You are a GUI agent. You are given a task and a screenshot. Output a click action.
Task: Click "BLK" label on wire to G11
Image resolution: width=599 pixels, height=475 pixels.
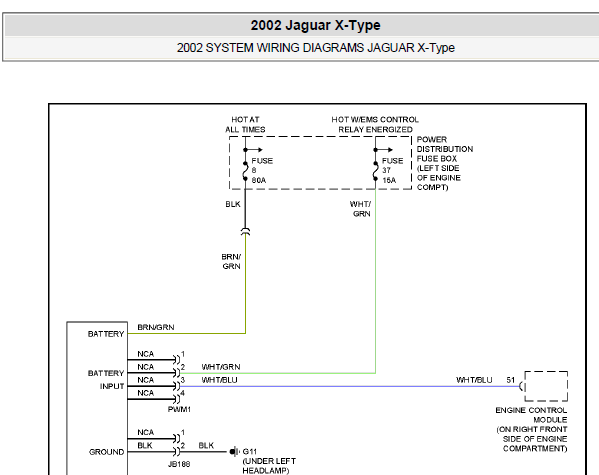[206, 446]
